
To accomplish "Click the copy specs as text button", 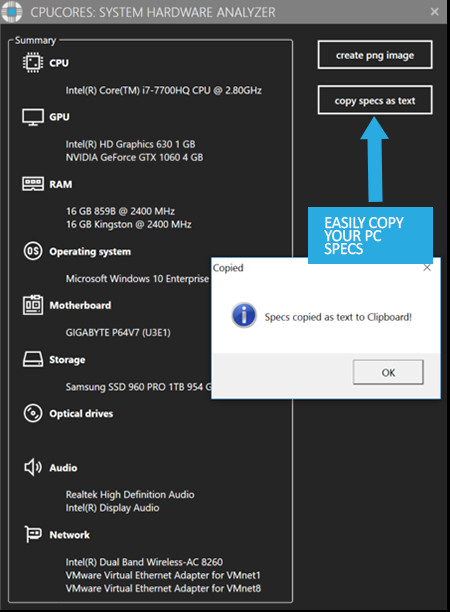I will click(375, 100).
